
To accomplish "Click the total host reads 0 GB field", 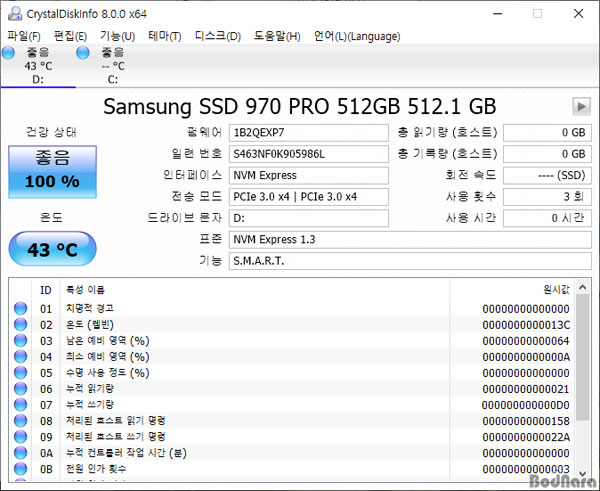I will (547, 133).
